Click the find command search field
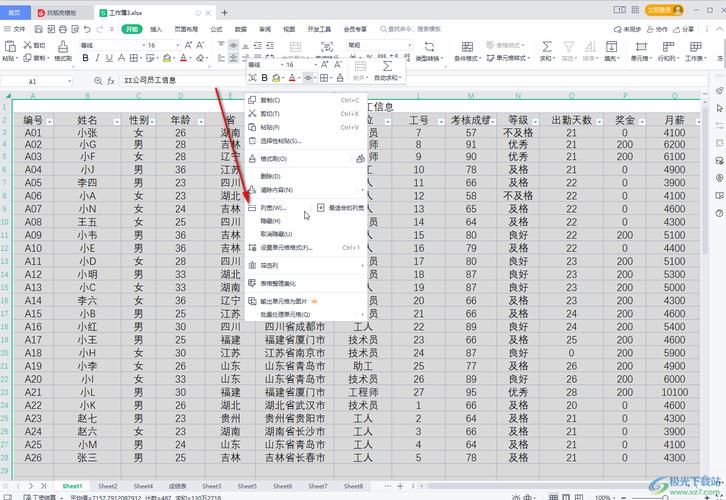Viewport: 726px width, 500px height. (410, 29)
